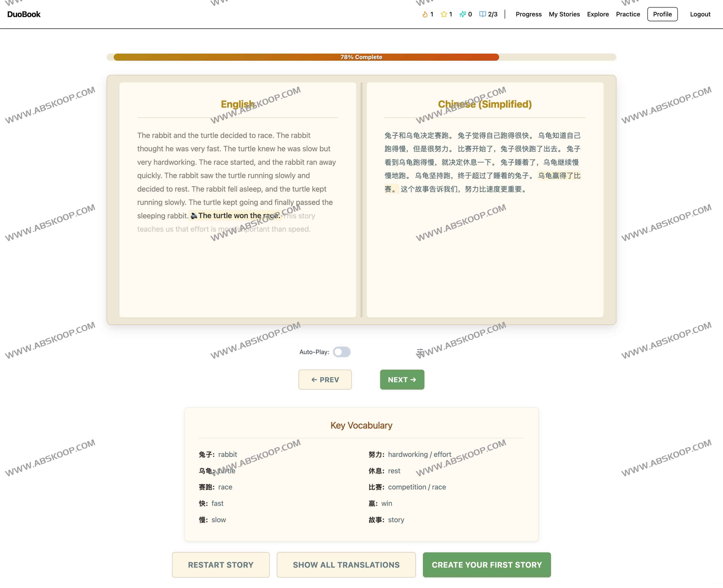Screen dimensions: 723x588
Task: Open the Practice section
Action: pyautogui.click(x=628, y=14)
